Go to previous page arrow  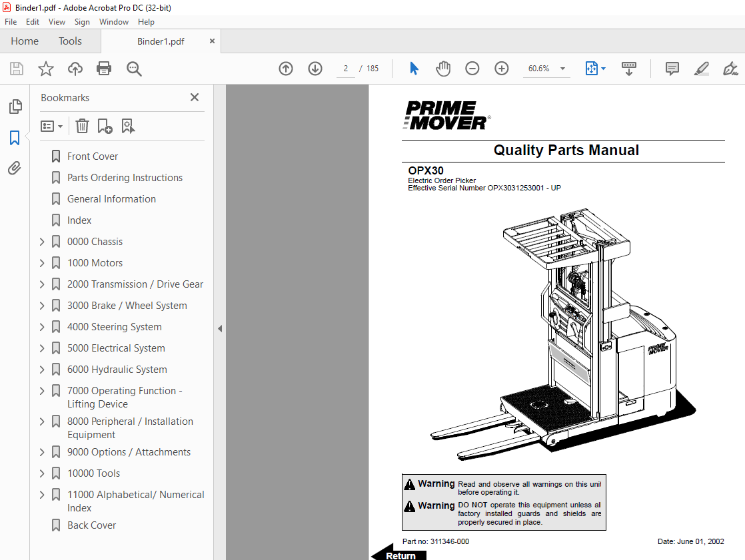pos(286,69)
